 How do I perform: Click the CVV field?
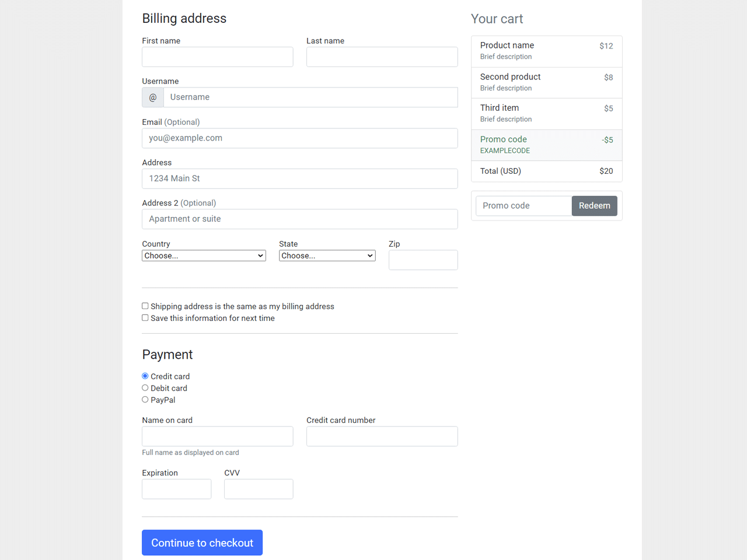click(258, 489)
